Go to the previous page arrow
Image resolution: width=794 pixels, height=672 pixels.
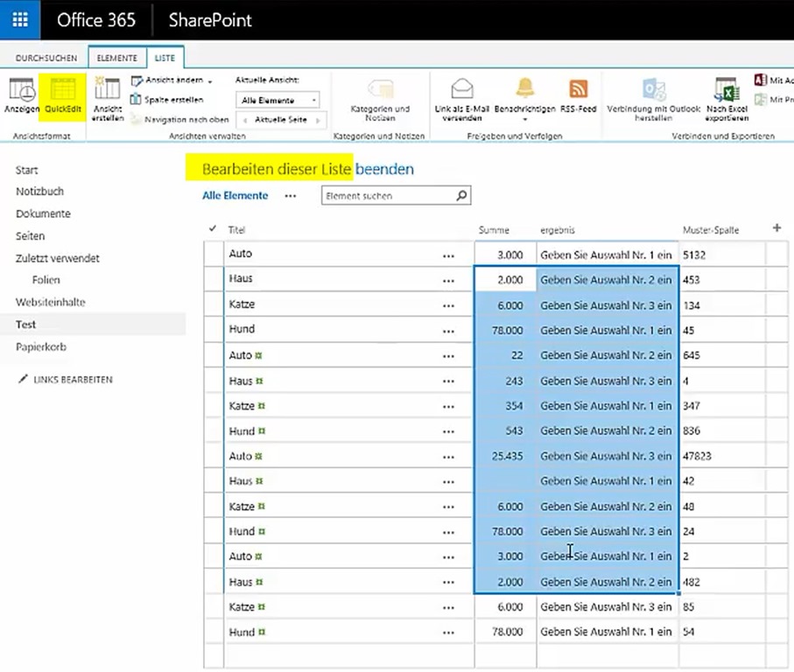245,121
